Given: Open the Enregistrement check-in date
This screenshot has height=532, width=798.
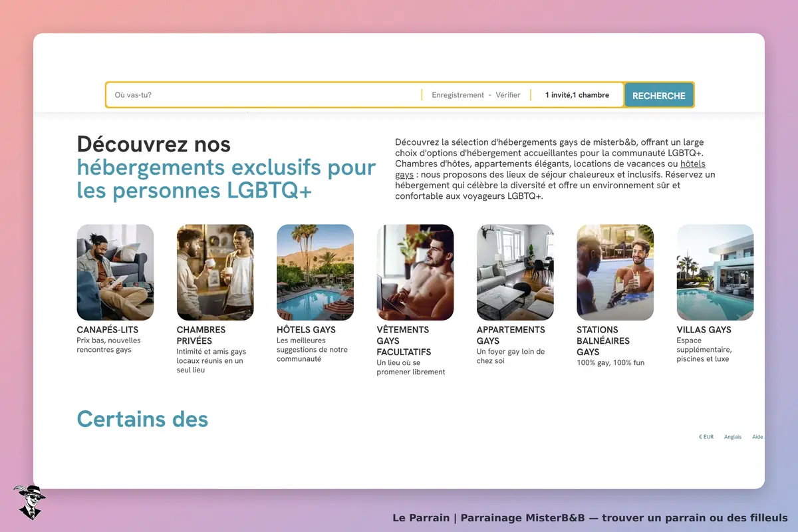Looking at the screenshot, I should 458,95.
